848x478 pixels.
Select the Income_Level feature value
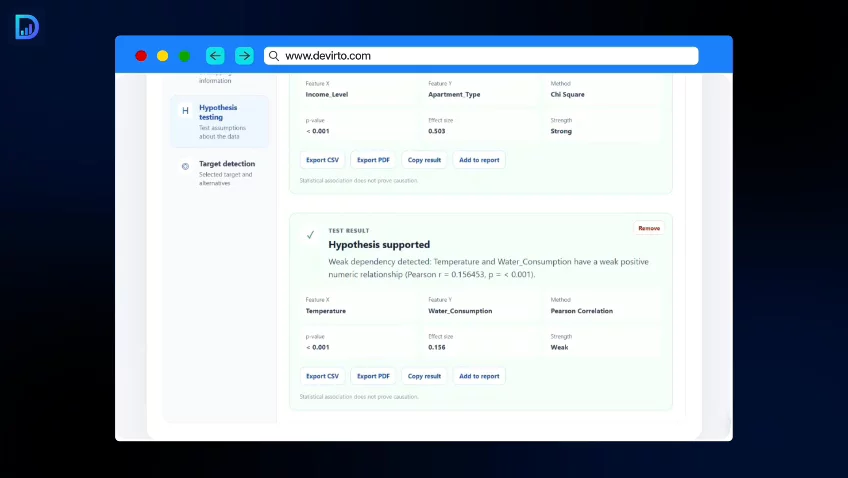click(x=327, y=95)
